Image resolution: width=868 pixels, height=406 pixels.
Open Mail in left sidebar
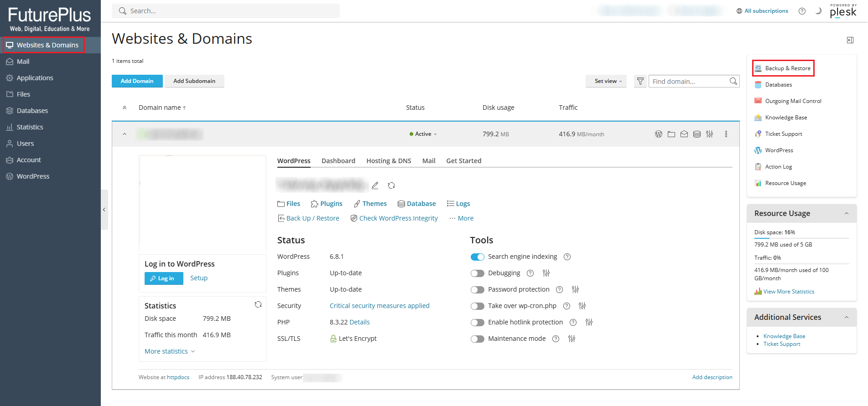50,62
